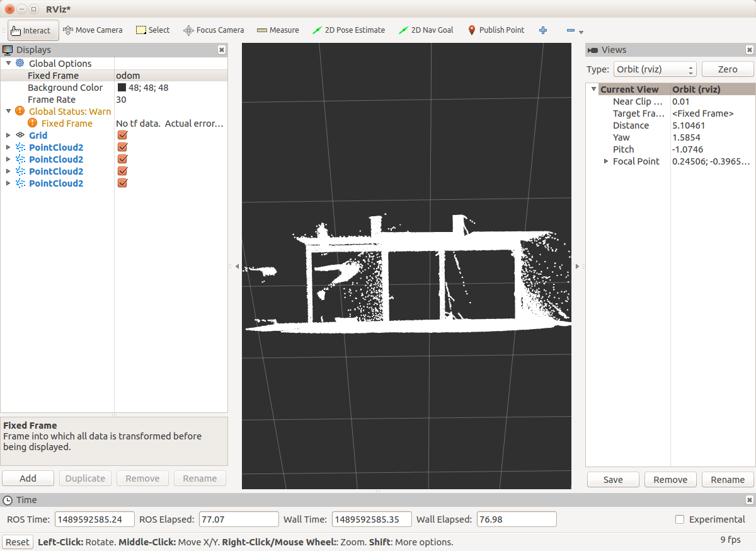Image resolution: width=756 pixels, height=551 pixels.
Task: Click the Rename button in Views panel
Action: point(728,480)
